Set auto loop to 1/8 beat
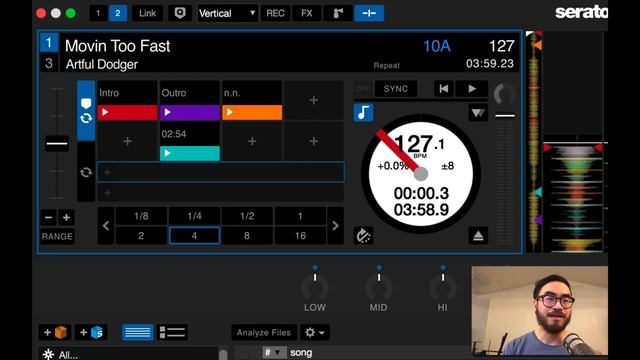Image resolution: width=640 pixels, height=360 pixels. (141, 216)
